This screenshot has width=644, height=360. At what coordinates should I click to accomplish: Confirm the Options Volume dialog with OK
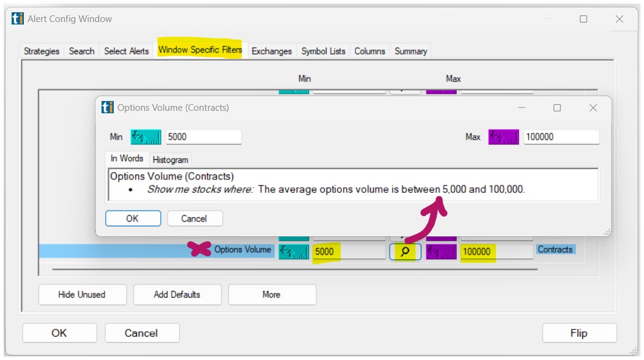[x=133, y=219]
